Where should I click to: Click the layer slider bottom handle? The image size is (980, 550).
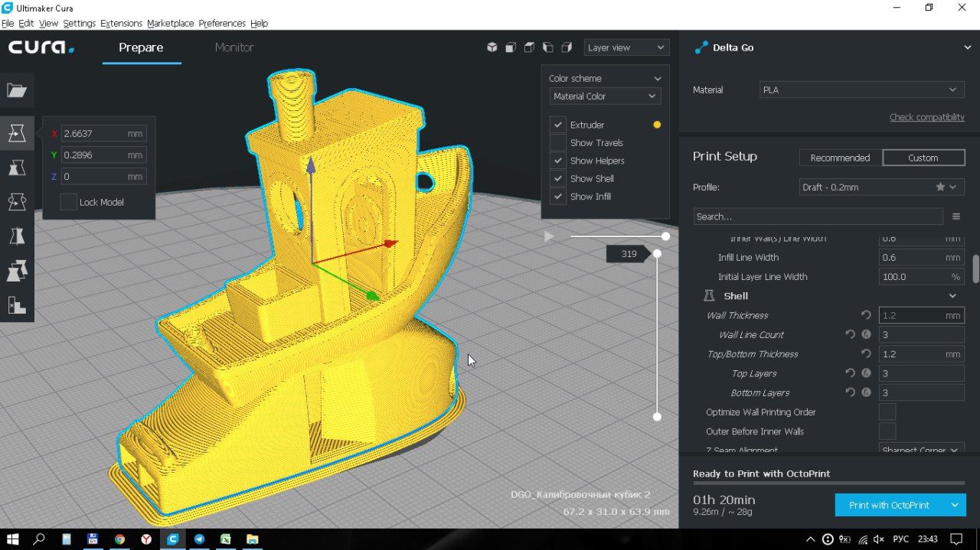click(x=657, y=417)
